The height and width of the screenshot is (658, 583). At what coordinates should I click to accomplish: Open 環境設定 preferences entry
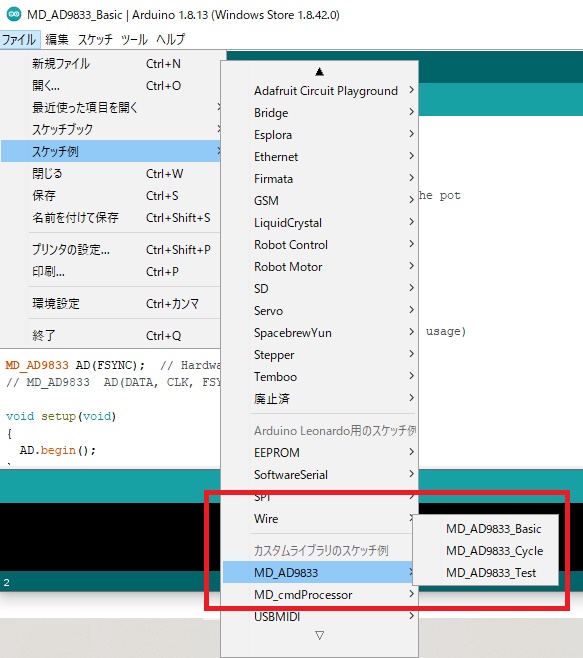[x=111, y=303]
